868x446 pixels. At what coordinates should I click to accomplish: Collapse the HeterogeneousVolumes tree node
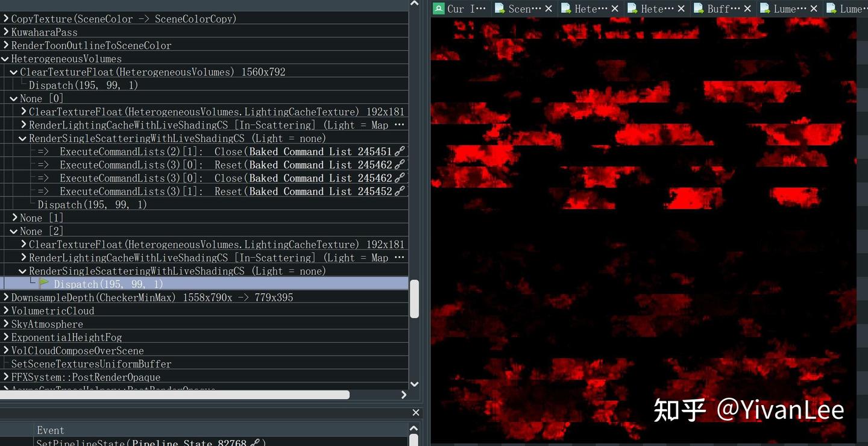pos(5,58)
